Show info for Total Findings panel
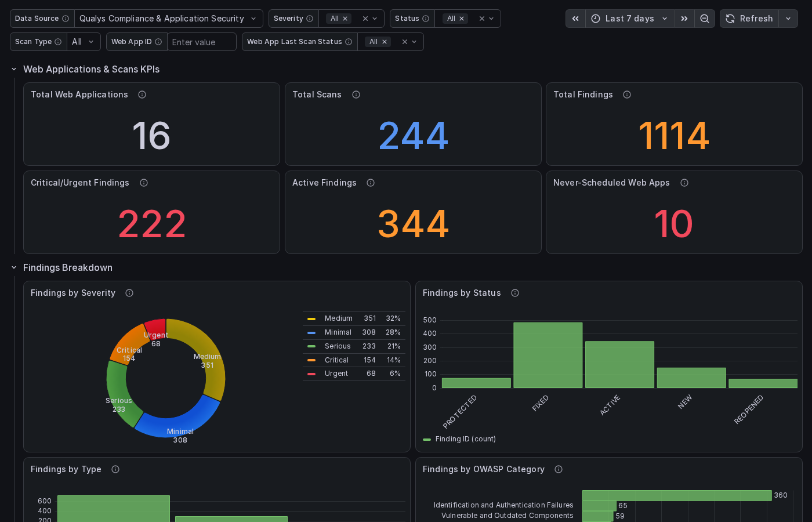Image resolution: width=812 pixels, height=522 pixels. pos(627,95)
